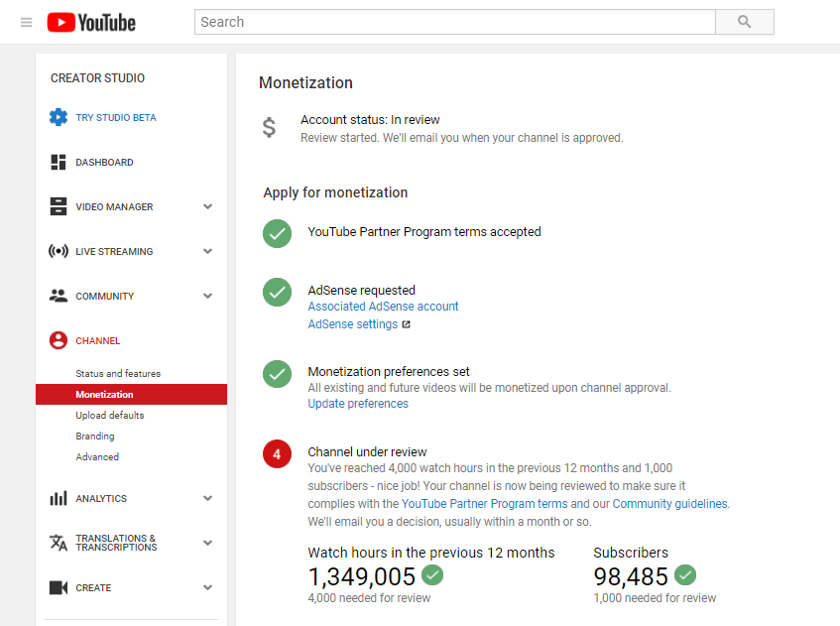Click external link icon after AdSense settings
The image size is (840, 626).
tap(406, 324)
